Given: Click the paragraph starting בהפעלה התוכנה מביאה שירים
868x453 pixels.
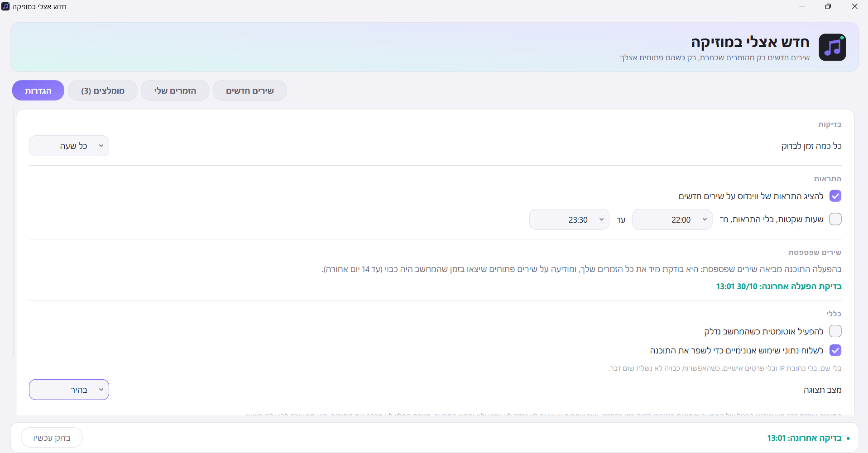Looking at the screenshot, I should 582,269.
